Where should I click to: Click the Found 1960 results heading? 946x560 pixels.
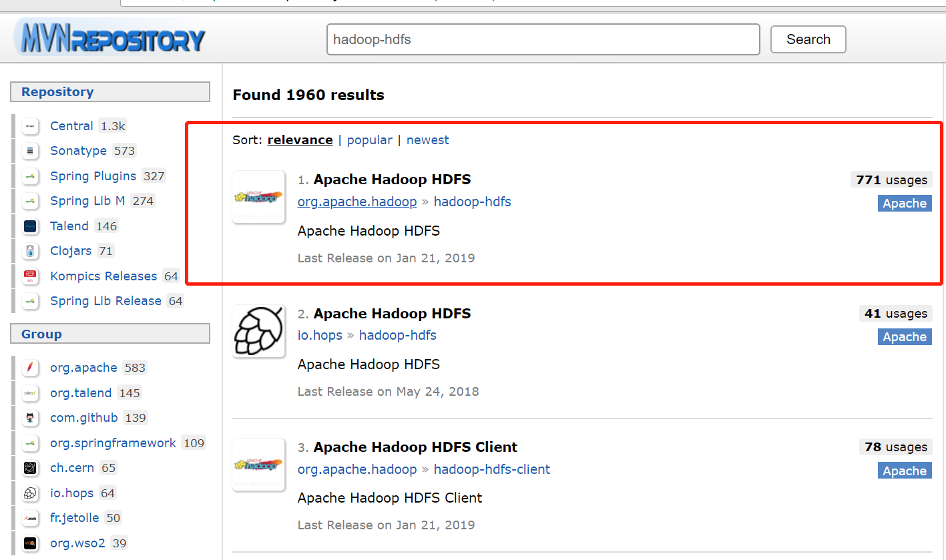pyautogui.click(x=308, y=95)
